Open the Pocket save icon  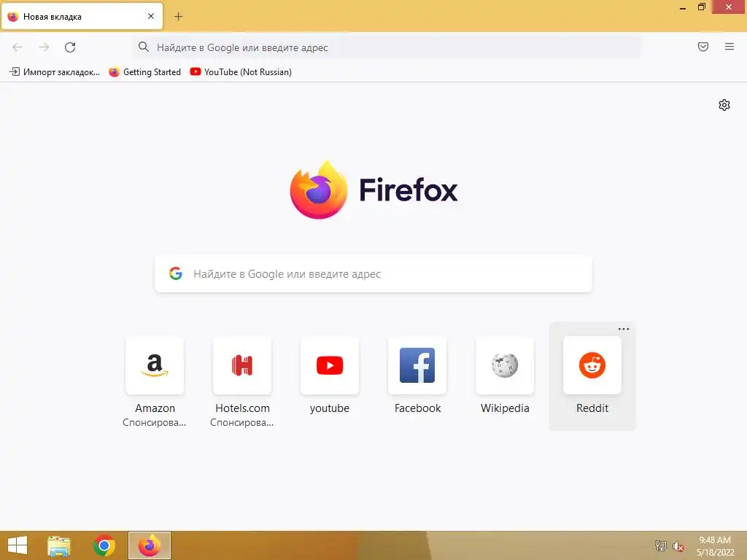point(703,47)
